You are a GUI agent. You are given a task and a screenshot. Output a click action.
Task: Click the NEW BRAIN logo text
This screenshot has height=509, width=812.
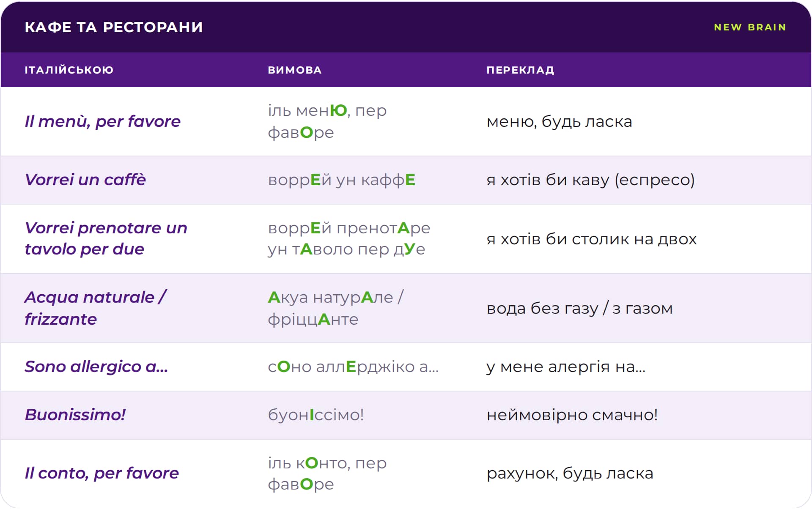[750, 27]
